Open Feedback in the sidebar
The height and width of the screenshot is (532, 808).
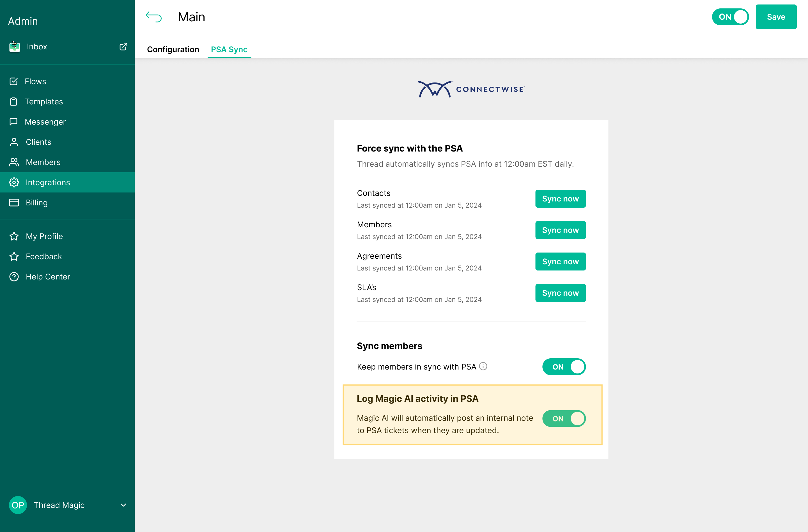[x=67, y=256]
